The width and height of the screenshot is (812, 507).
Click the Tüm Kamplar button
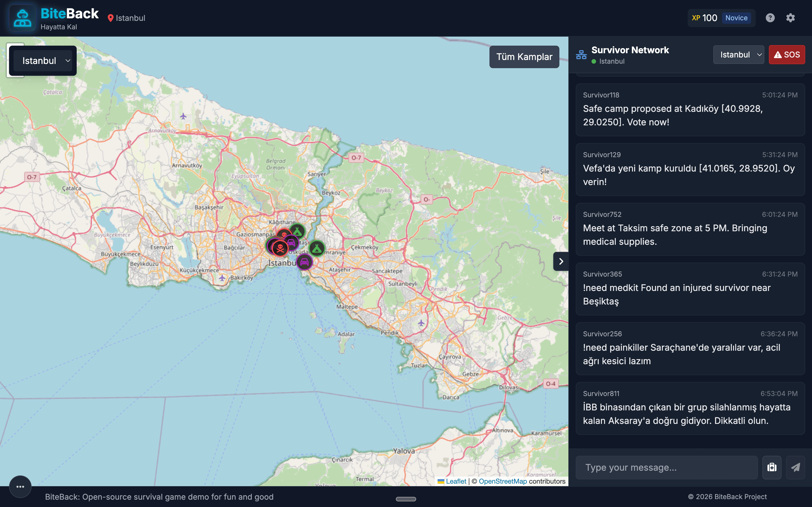point(524,57)
